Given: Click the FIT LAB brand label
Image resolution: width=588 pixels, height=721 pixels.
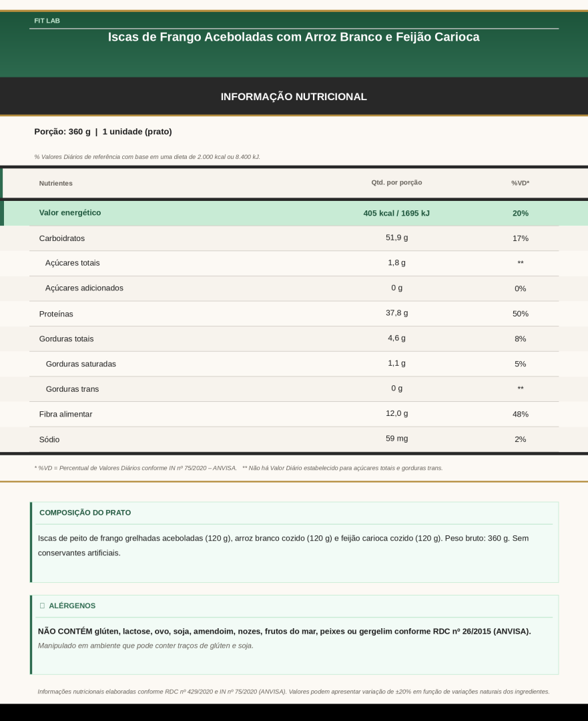Looking at the screenshot, I should 47,21.
